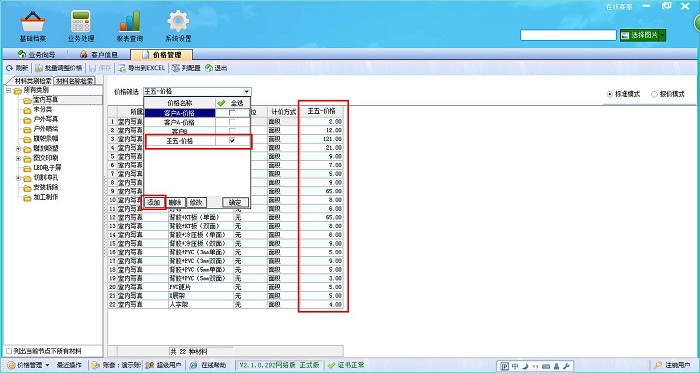
Task: Click the 账套 演示帐 status bar item
Action: point(116,365)
